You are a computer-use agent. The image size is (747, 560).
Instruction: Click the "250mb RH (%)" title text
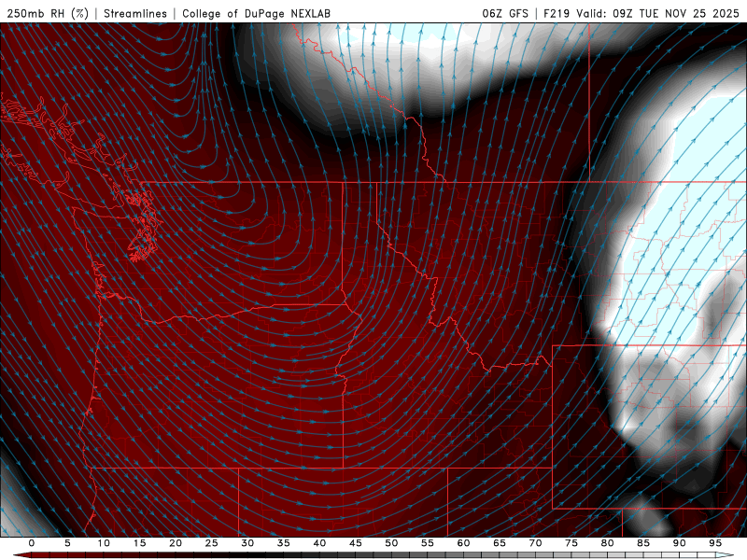click(48, 13)
